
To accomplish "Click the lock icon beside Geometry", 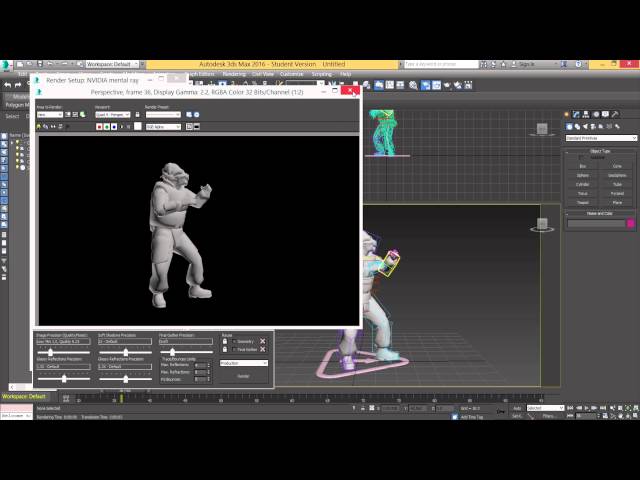I will pos(225,341).
